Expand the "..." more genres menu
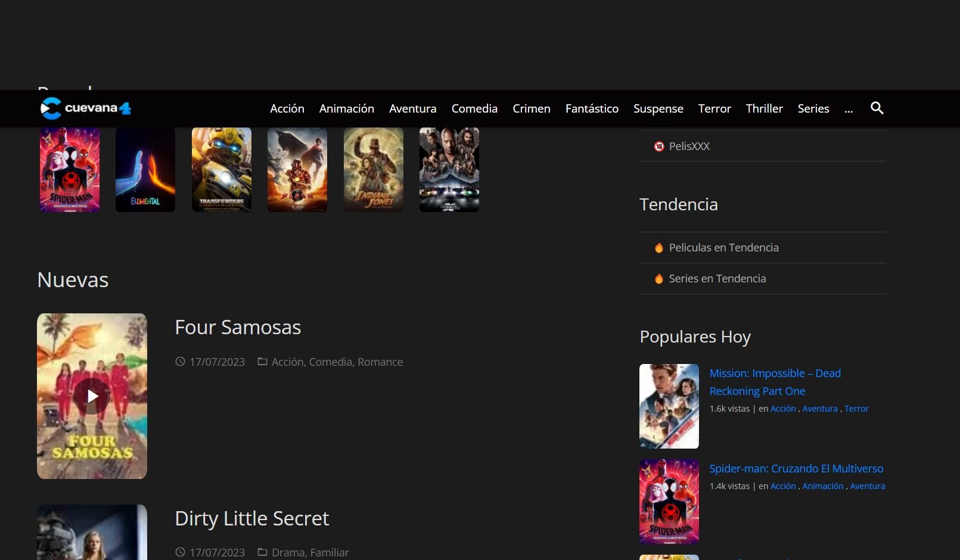 click(849, 109)
